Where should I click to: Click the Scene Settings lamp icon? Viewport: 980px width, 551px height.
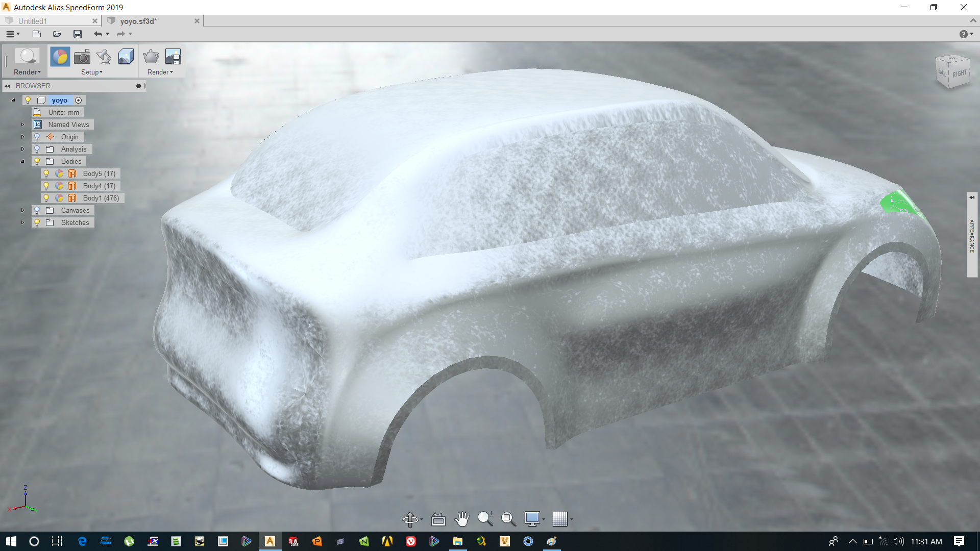(104, 57)
